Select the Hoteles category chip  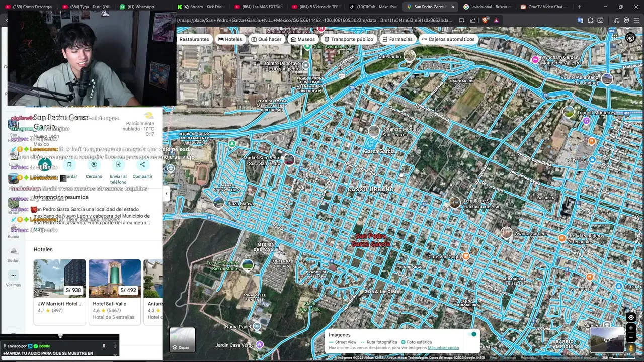(230, 39)
